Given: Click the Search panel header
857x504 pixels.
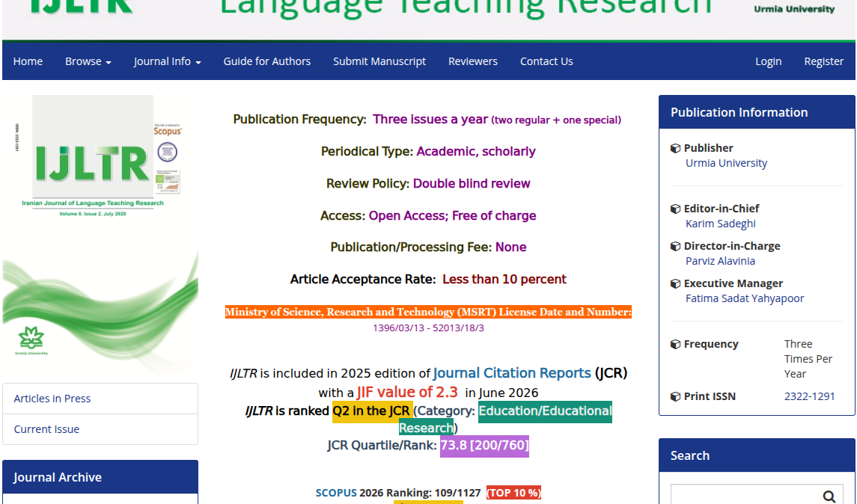Looking at the screenshot, I should coord(757,455).
